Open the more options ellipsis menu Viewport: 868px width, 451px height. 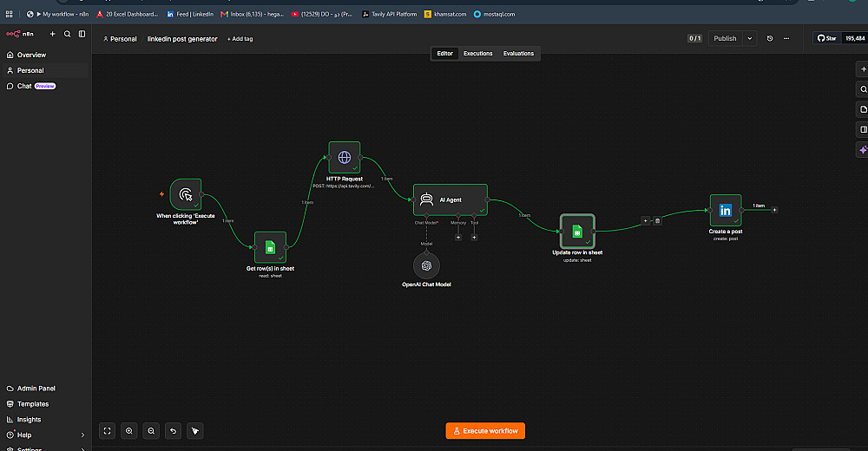pyautogui.click(x=786, y=38)
